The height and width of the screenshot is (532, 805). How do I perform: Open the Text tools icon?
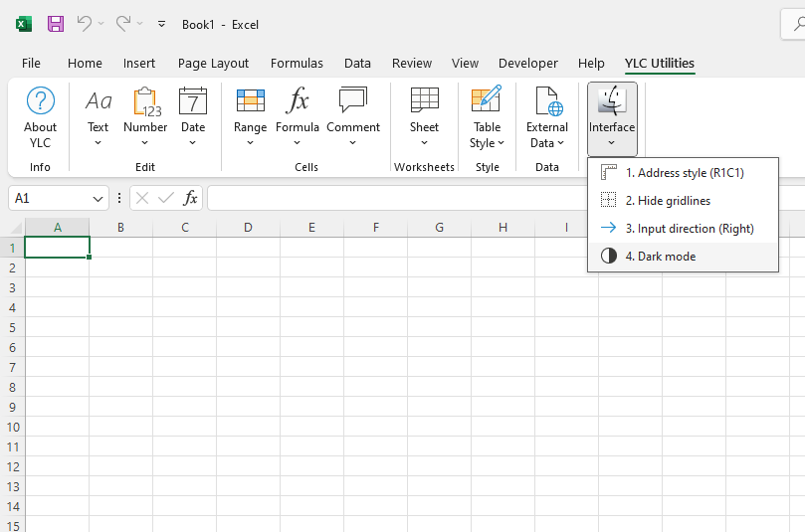pos(98,101)
